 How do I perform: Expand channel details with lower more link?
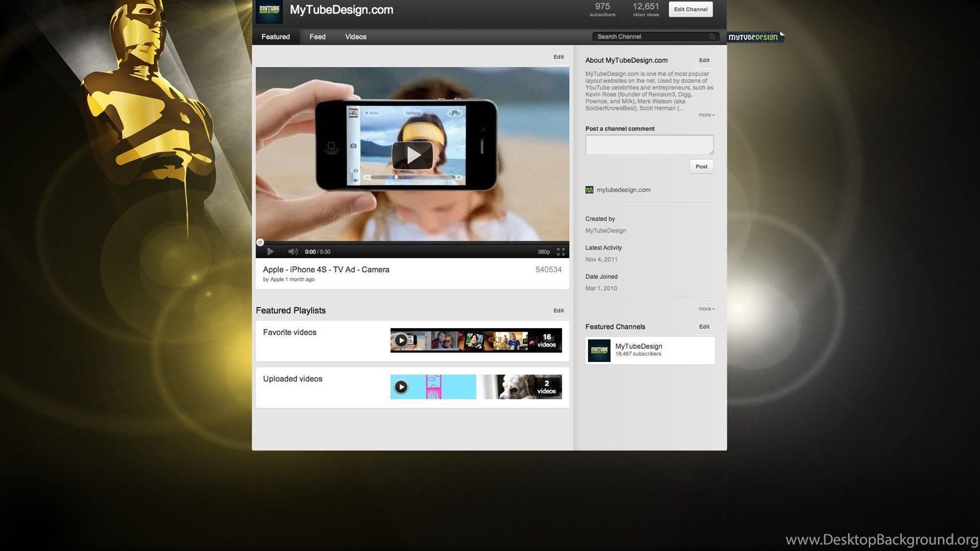(x=706, y=309)
